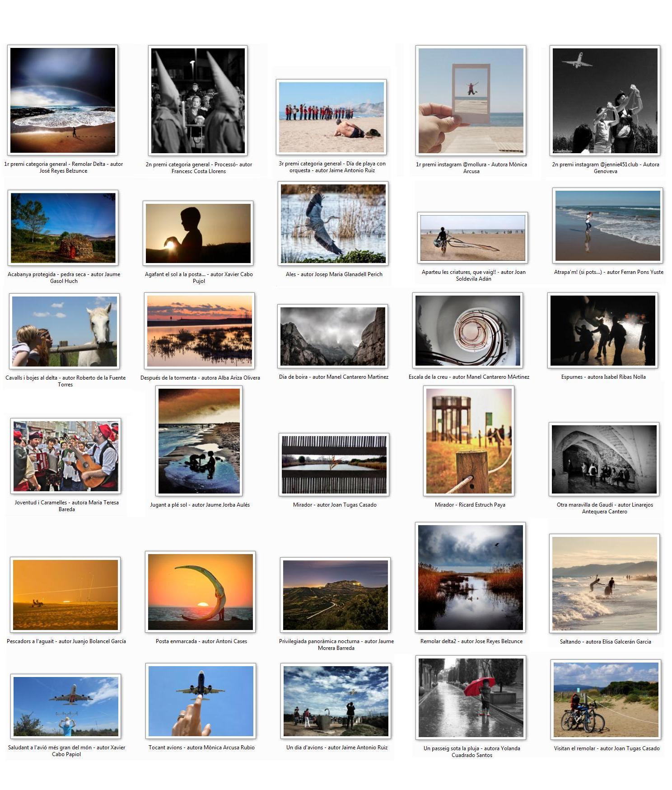Click the @mollura instagram prize photo
The image size is (672, 790).
tap(471, 100)
